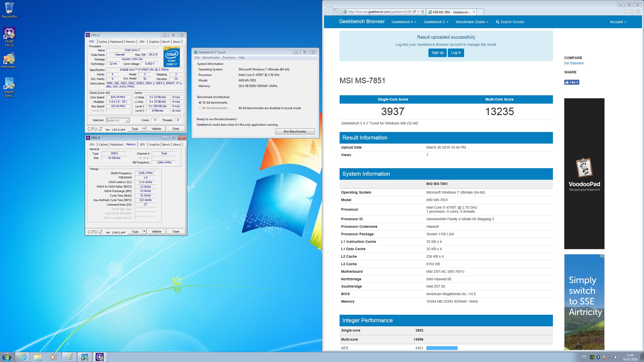Viewport: 644px width, 362px height.
Task: Go back in Internet Explorer
Action: (329, 12)
